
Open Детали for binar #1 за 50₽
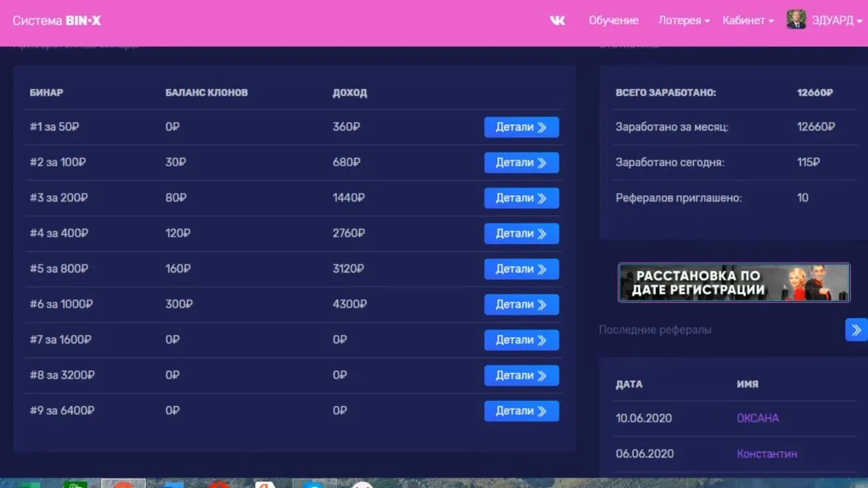pos(521,127)
